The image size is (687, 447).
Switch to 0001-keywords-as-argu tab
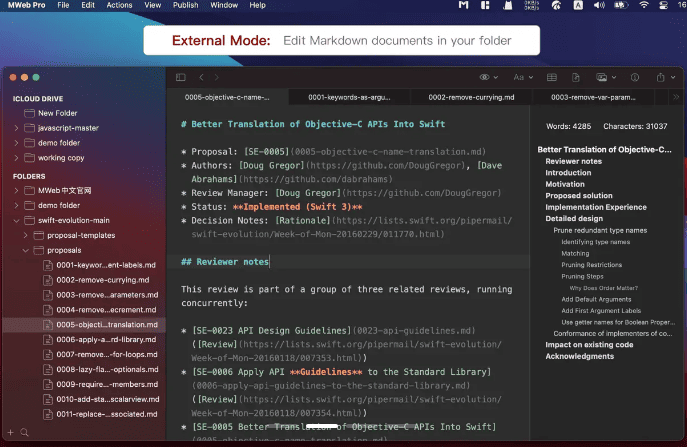click(x=349, y=97)
